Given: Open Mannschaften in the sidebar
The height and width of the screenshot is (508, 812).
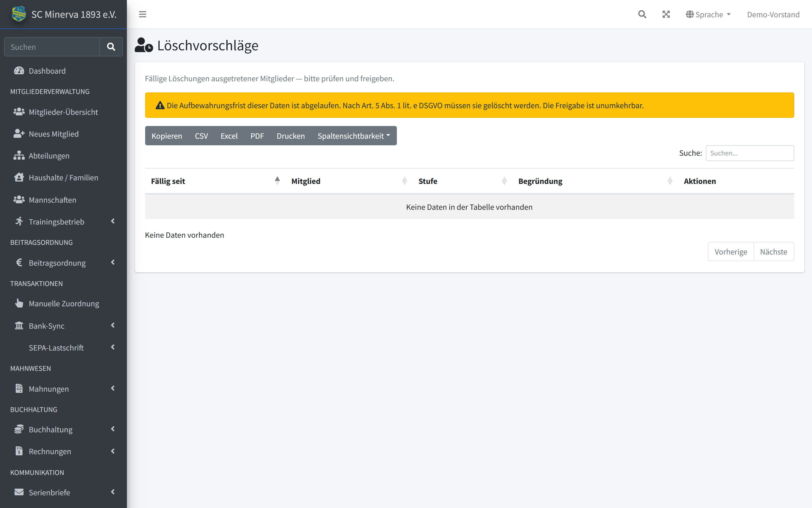Looking at the screenshot, I should pyautogui.click(x=63, y=200).
